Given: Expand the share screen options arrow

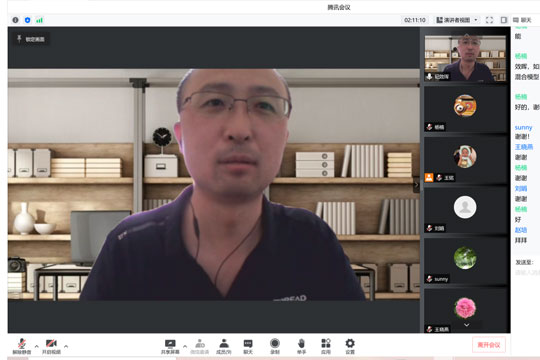Looking at the screenshot, I should click(185, 346).
